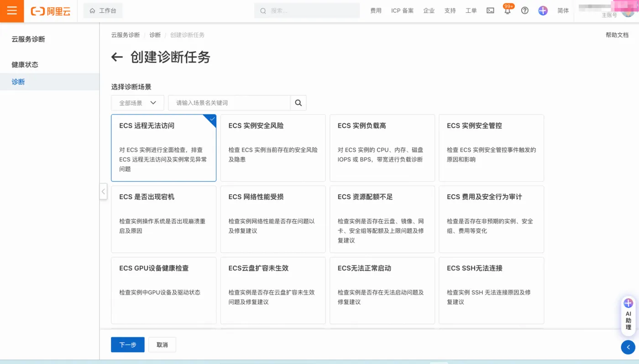
Task: Click the 下一步 button
Action: pyautogui.click(x=128, y=345)
